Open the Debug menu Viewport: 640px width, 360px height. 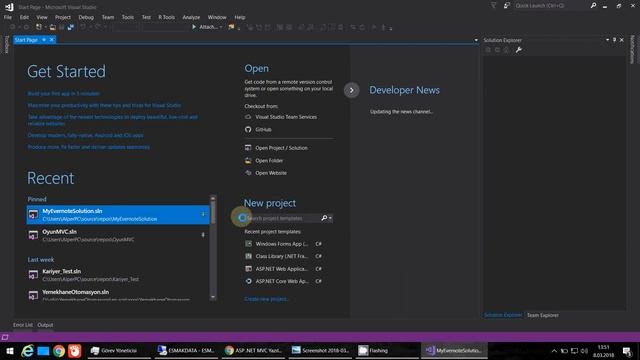pyautogui.click(x=86, y=17)
